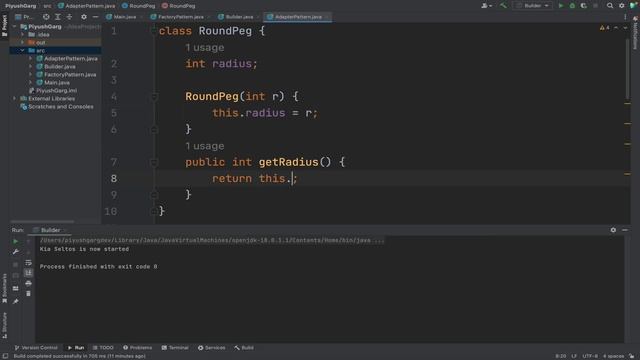Image resolution: width=640 pixels, height=360 pixels.
Task: Run the Builder configuration with green arrow
Action: pyautogui.click(x=561, y=6)
